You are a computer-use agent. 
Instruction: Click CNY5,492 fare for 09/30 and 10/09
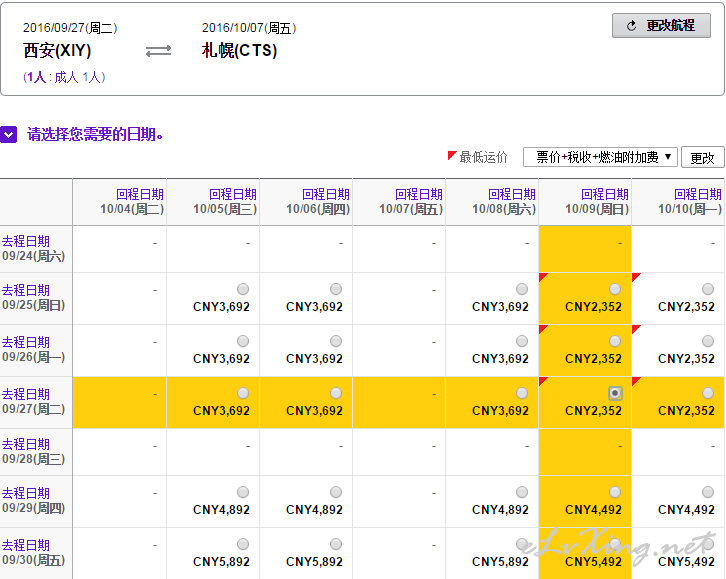[594, 561]
